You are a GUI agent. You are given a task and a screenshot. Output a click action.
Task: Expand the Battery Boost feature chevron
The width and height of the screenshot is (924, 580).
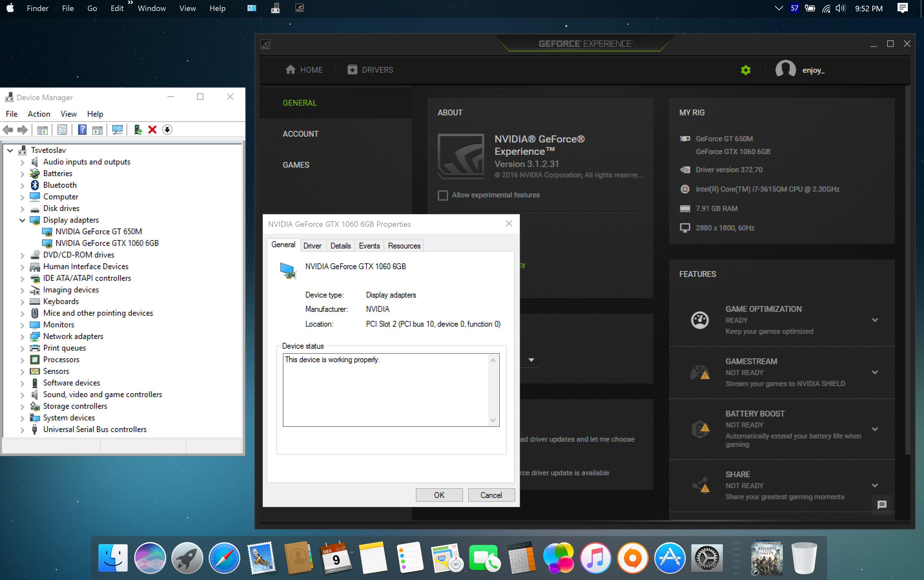point(875,429)
